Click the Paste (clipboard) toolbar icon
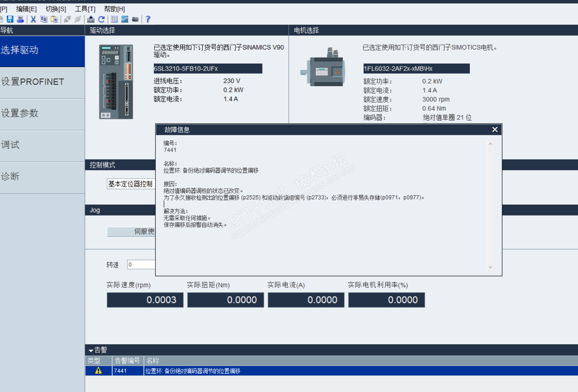578x392 pixels. pyautogui.click(x=54, y=19)
